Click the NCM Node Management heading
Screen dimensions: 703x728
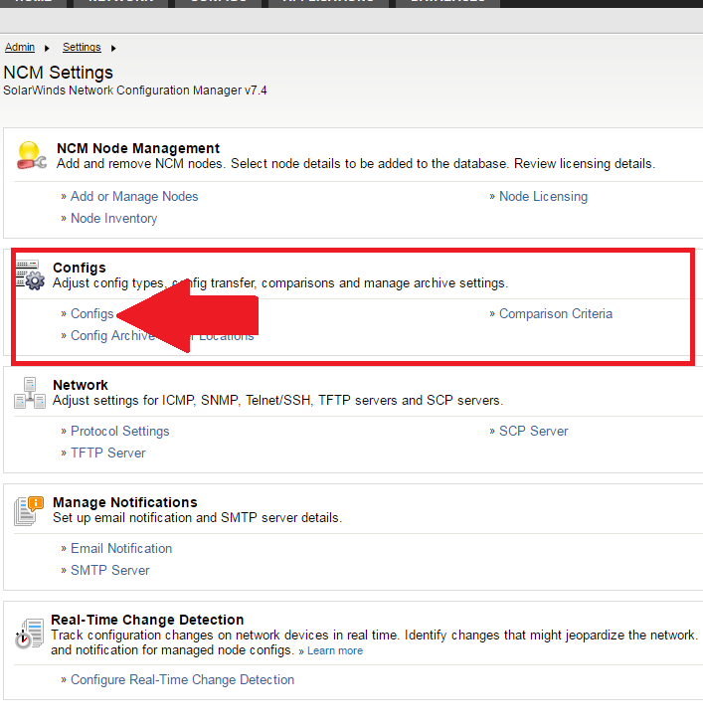[x=138, y=148]
